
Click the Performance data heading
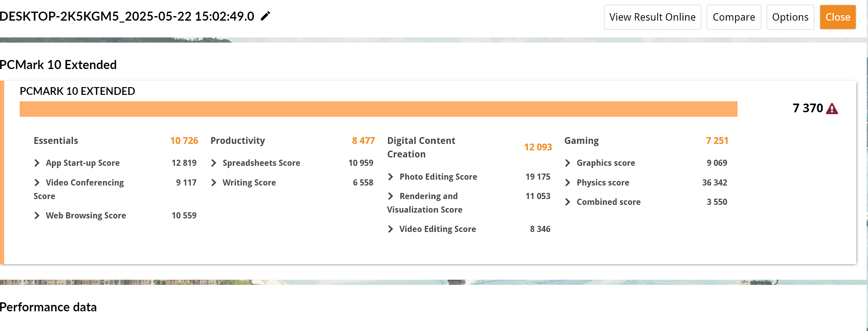point(48,307)
